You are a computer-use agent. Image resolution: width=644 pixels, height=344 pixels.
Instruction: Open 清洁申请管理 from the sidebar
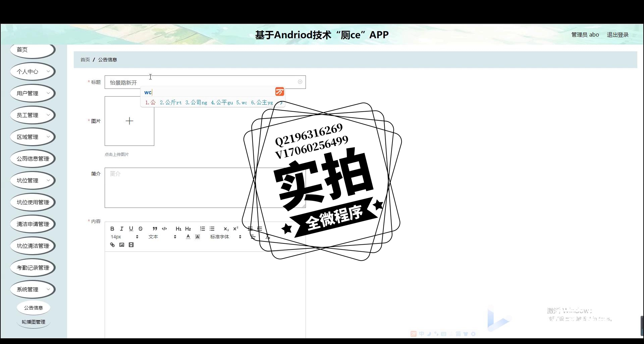pyautogui.click(x=33, y=224)
